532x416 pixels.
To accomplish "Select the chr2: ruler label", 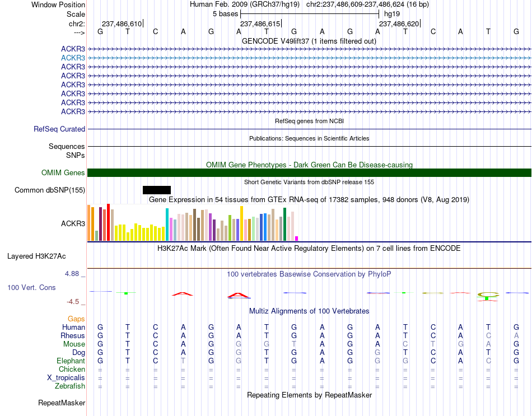I will [x=77, y=24].
